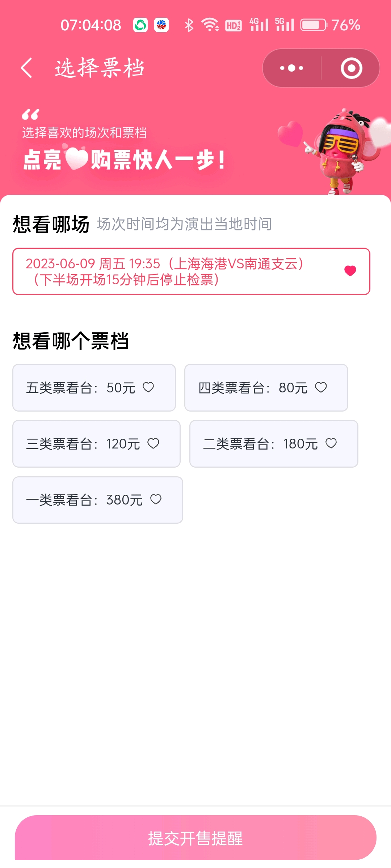
Task: Submit via 提交开售提醒 button
Action: [x=195, y=838]
